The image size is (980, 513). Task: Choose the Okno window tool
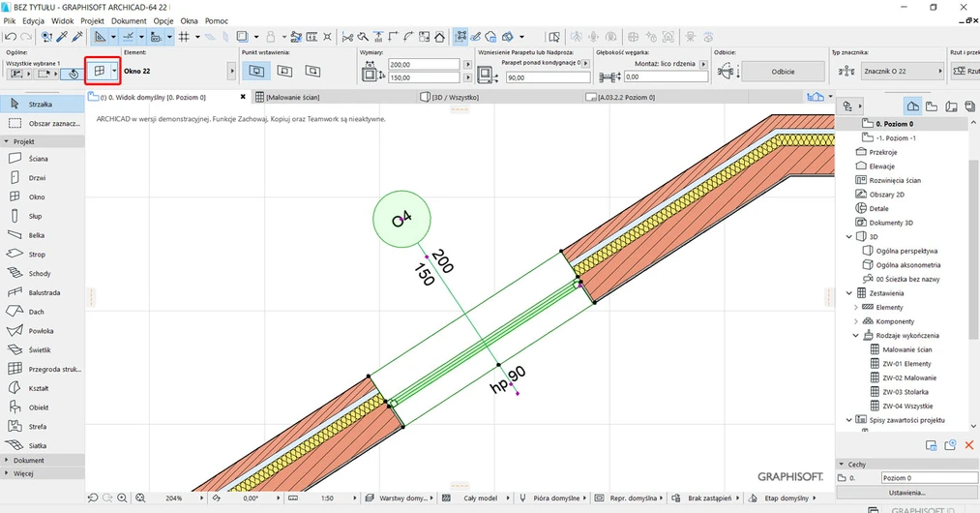coord(43,196)
